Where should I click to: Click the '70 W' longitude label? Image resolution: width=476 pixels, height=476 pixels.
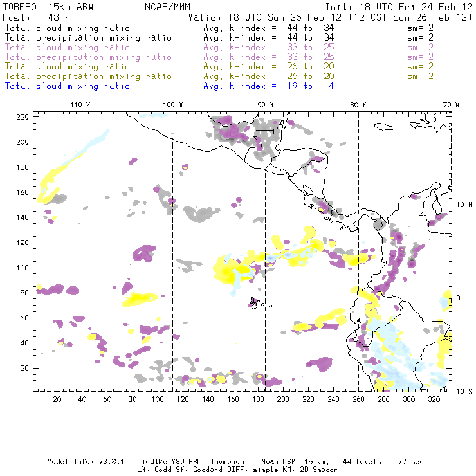tap(451, 105)
